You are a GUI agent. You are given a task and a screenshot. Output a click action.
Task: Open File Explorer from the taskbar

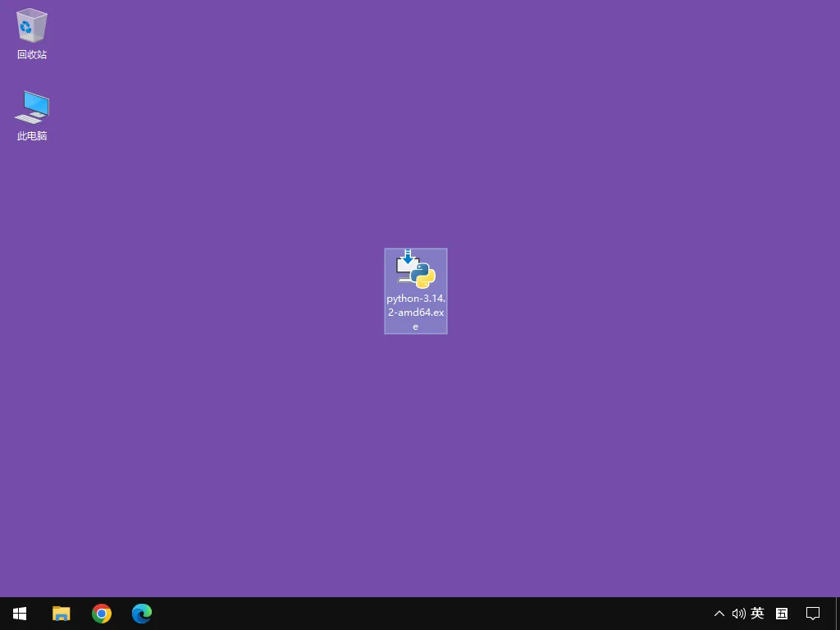click(x=62, y=614)
